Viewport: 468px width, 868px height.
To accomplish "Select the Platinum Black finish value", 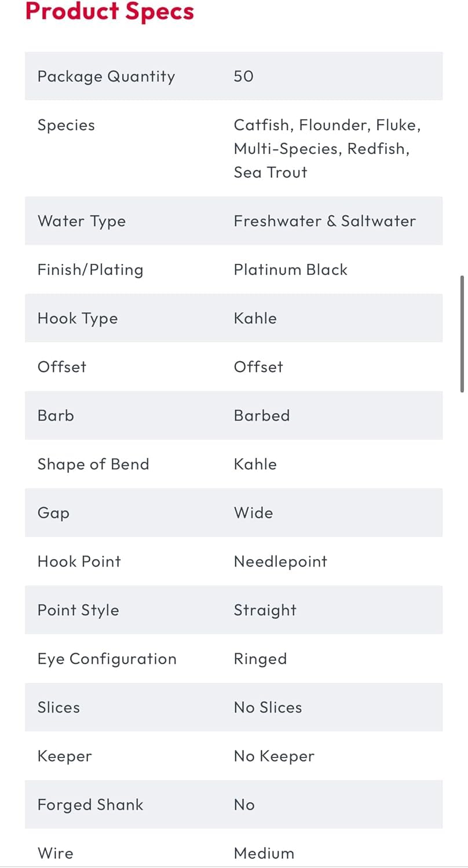I will (x=291, y=270).
